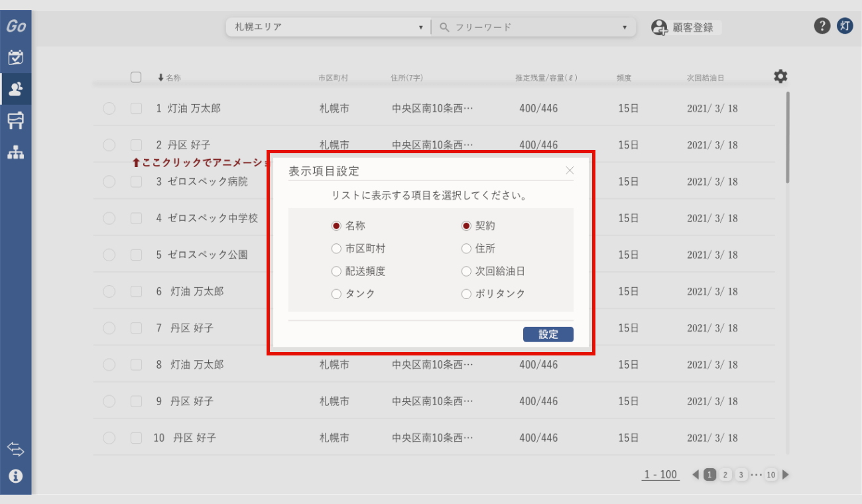The width and height of the screenshot is (862, 504).
Task: Select the 次回給油日 radio option
Action: click(466, 271)
